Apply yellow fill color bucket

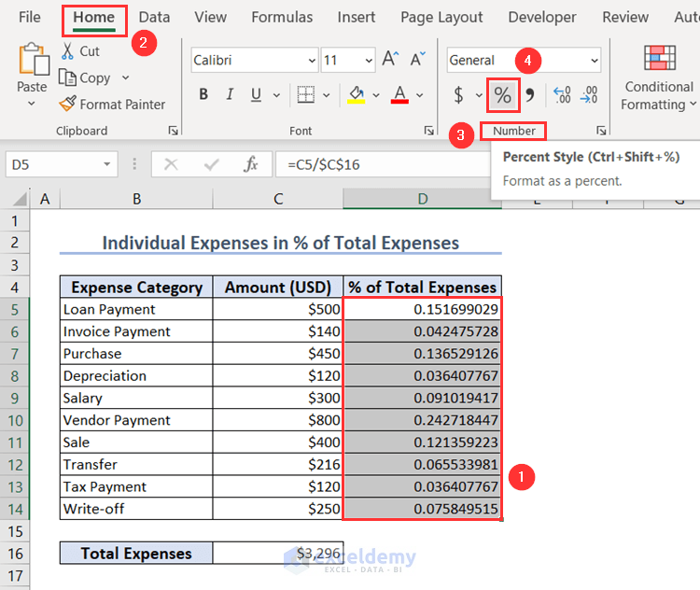click(357, 94)
